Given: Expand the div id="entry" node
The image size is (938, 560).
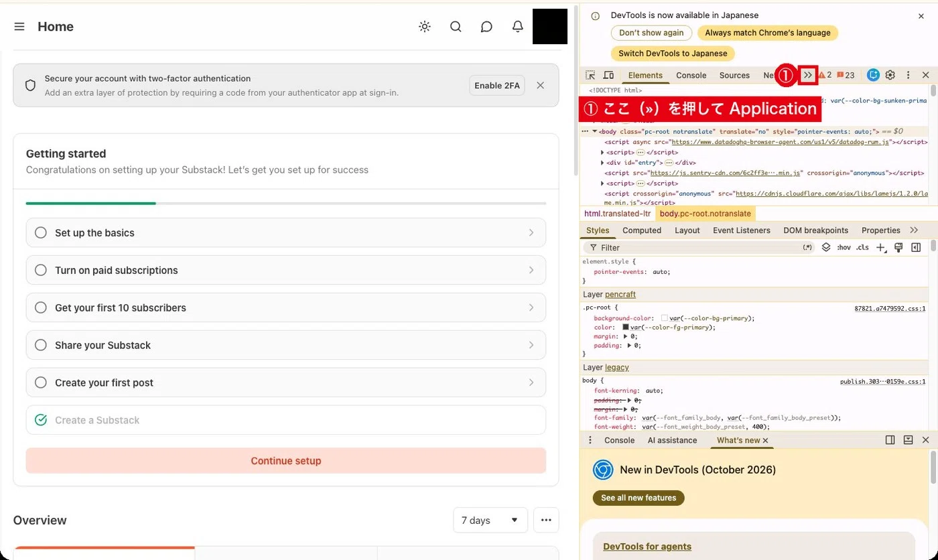Looking at the screenshot, I should tap(603, 163).
